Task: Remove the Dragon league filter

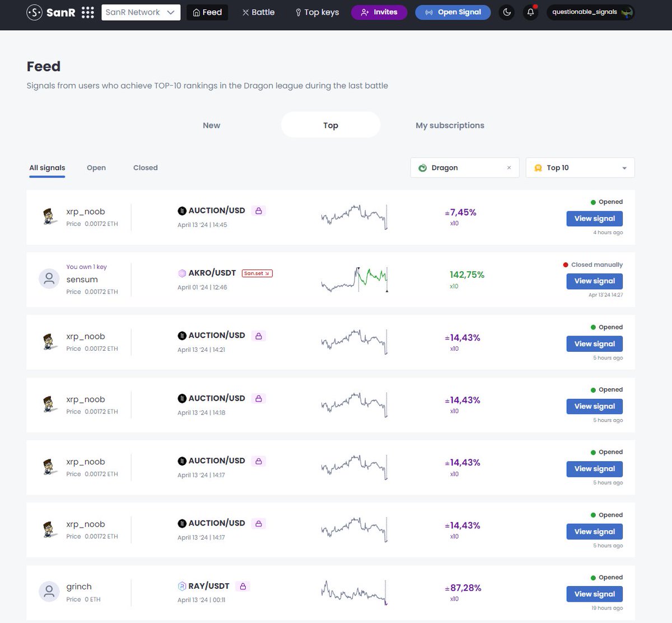Action: click(508, 168)
